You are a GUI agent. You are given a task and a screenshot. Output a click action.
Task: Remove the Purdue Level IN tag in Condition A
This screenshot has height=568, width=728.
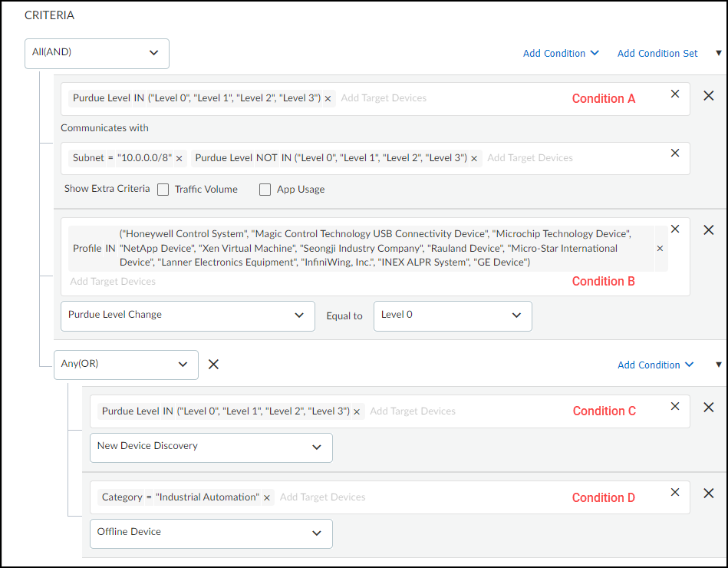(x=328, y=98)
